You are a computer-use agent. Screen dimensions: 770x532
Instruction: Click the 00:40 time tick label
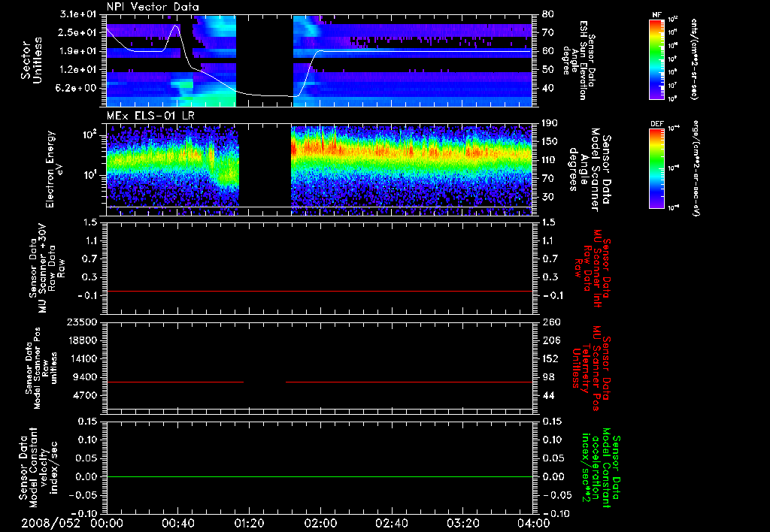pos(177,523)
